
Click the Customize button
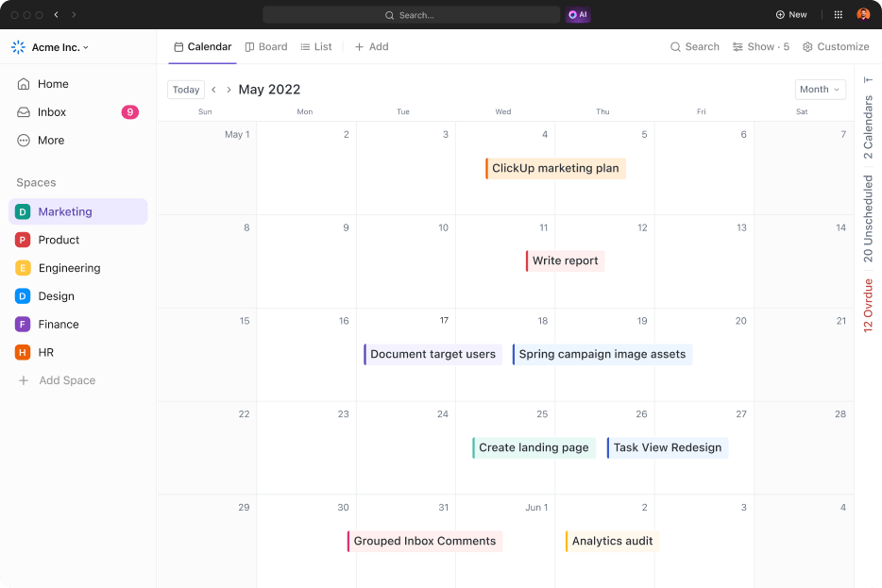[x=836, y=46]
